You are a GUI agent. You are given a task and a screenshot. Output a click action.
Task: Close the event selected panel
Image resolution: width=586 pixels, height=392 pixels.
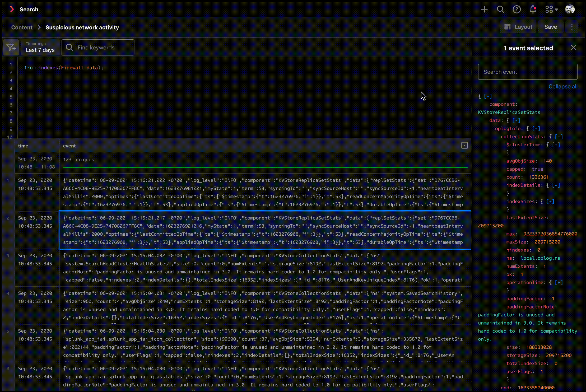click(x=573, y=48)
